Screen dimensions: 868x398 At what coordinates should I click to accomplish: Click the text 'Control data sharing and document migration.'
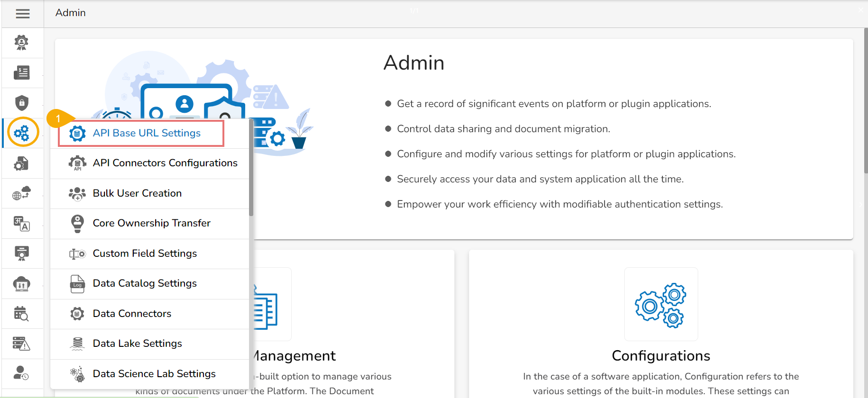pyautogui.click(x=503, y=129)
